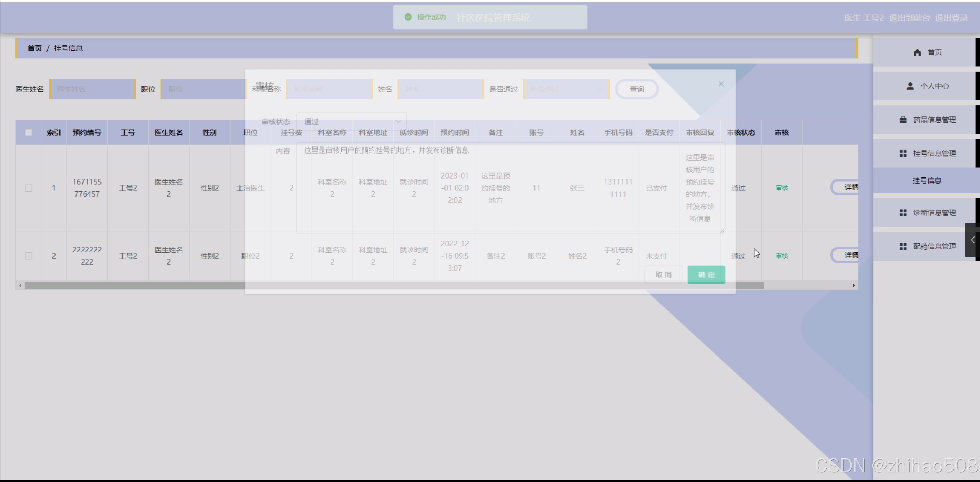Click the 确定 button in dialog
Screen dimensions: 980x482
pyautogui.click(x=706, y=275)
